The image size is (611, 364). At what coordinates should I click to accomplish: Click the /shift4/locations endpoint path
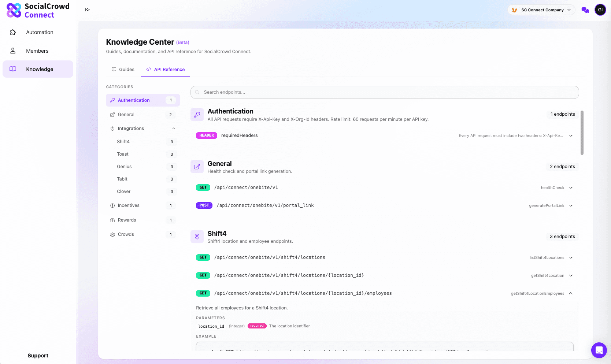(x=270, y=257)
